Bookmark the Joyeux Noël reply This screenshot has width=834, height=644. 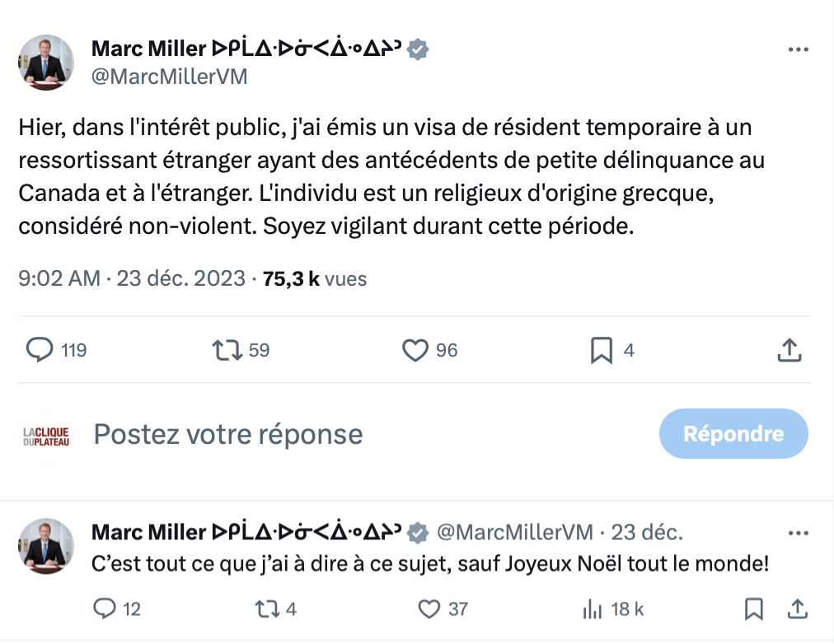pos(753,609)
